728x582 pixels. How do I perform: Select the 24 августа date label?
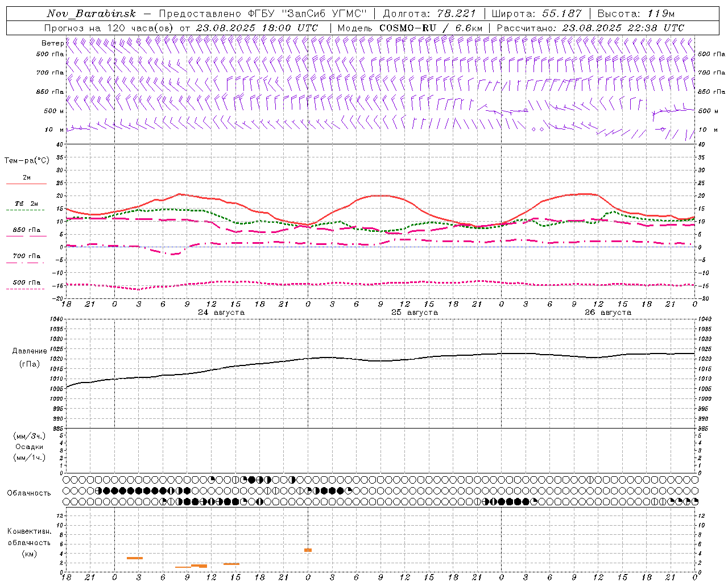[x=221, y=313]
